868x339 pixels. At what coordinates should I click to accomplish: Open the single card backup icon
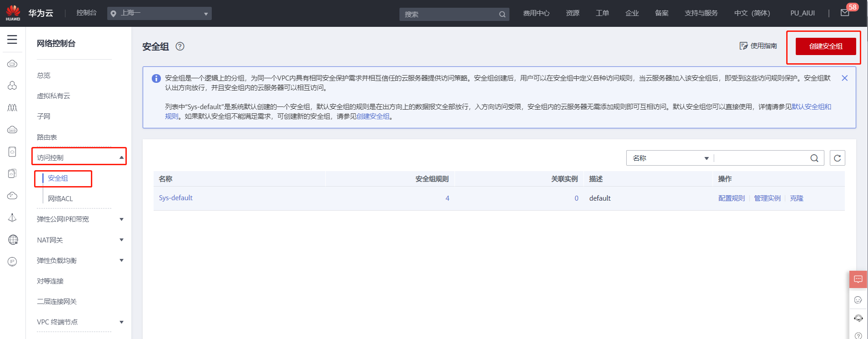12,152
